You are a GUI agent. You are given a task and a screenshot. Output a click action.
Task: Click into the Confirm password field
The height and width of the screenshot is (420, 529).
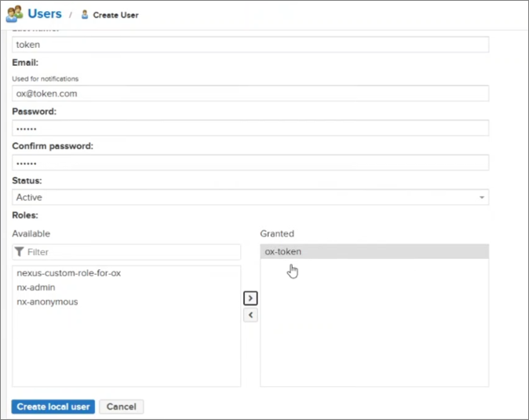250,163
